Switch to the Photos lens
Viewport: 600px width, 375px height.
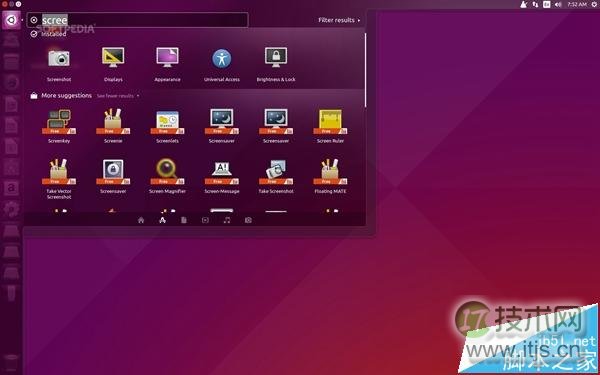click(248, 220)
